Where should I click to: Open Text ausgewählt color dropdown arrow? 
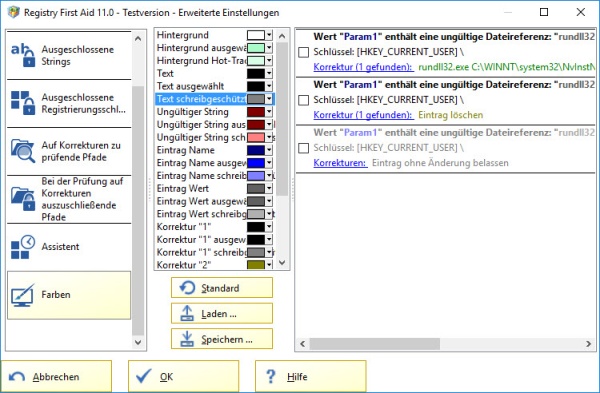(x=269, y=86)
